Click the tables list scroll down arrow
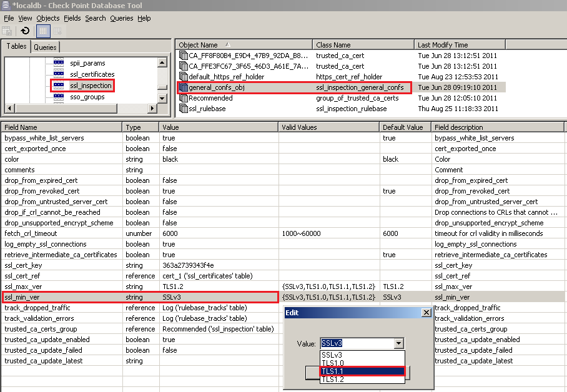567x392 pixels. (x=162, y=98)
